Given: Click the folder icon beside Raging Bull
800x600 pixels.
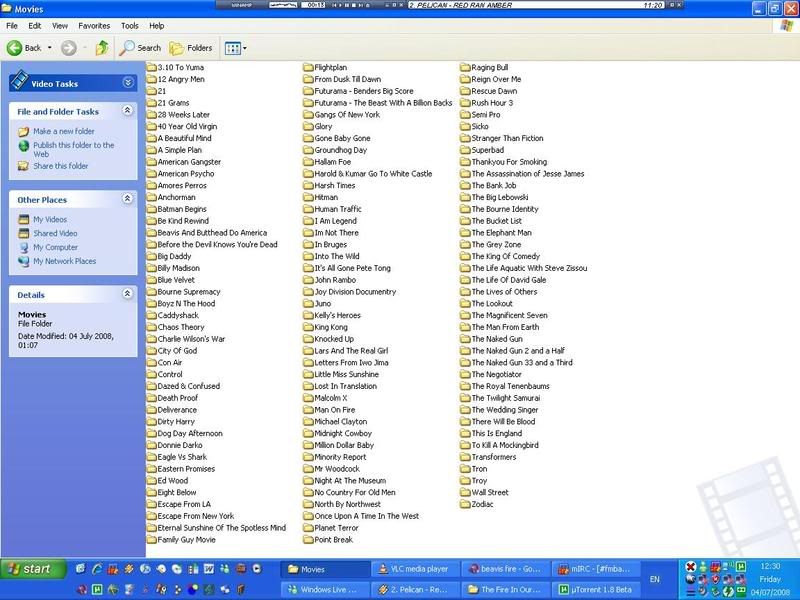Looking at the screenshot, I should click(x=465, y=67).
